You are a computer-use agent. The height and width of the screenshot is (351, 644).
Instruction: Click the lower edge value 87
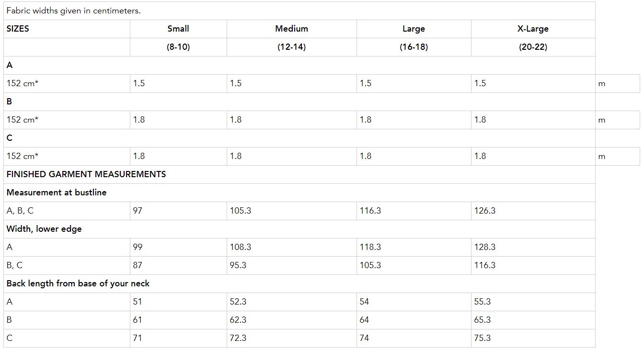click(x=138, y=265)
